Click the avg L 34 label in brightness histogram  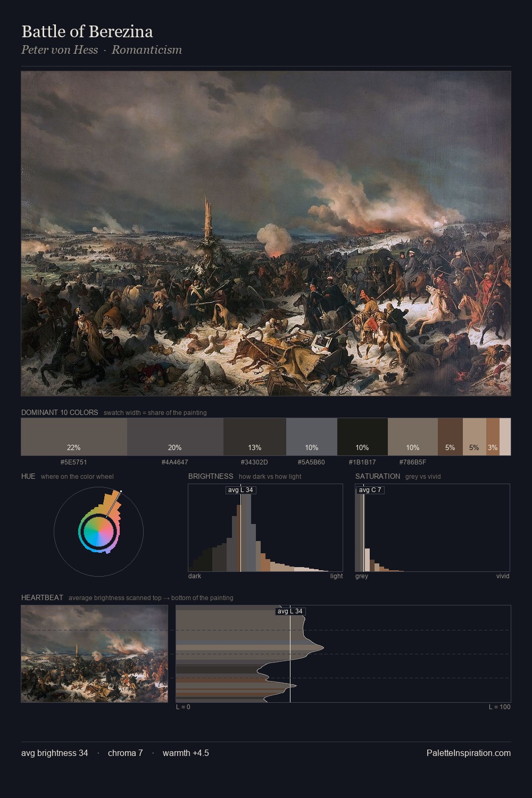(x=240, y=490)
